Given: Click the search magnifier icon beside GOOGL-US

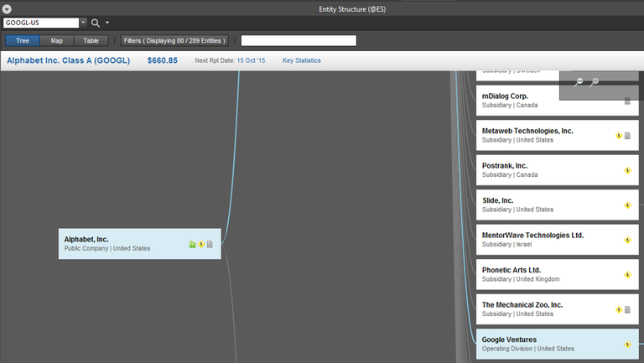Looking at the screenshot, I should point(96,23).
